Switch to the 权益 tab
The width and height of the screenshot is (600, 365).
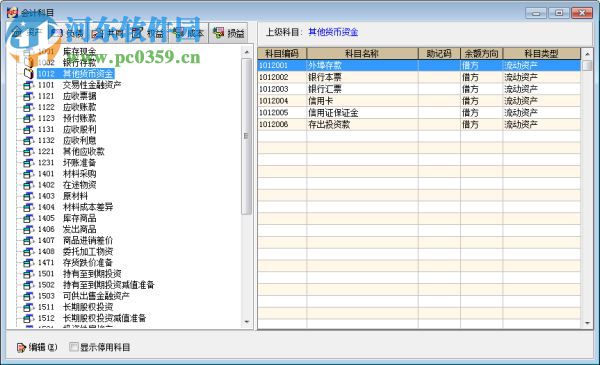(x=148, y=33)
